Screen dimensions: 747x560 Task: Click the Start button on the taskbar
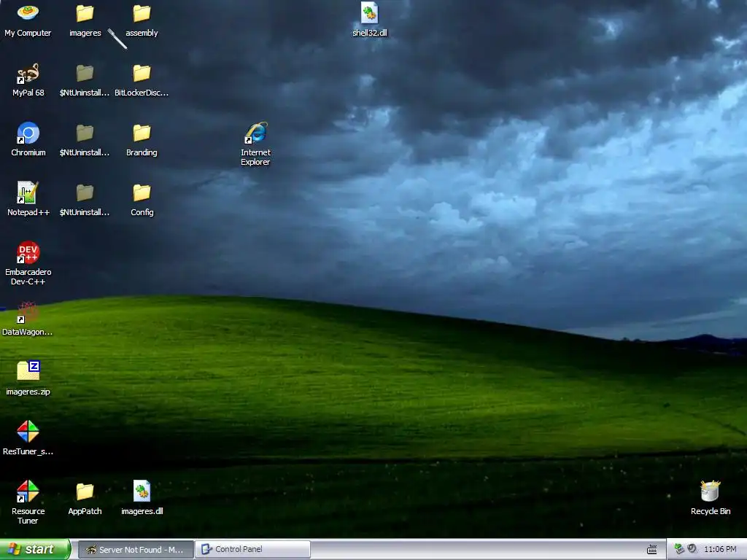click(35, 549)
